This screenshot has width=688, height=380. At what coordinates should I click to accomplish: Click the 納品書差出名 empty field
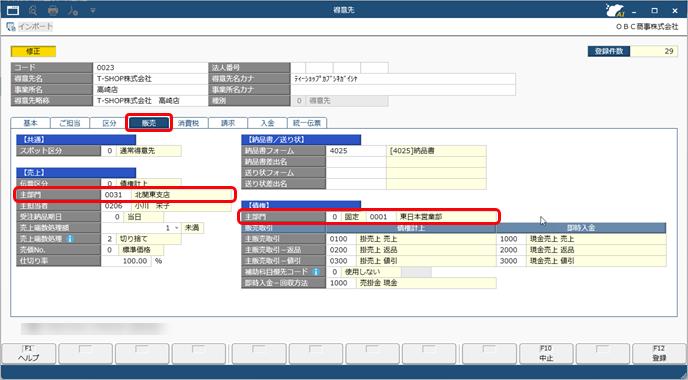[x=356, y=162]
